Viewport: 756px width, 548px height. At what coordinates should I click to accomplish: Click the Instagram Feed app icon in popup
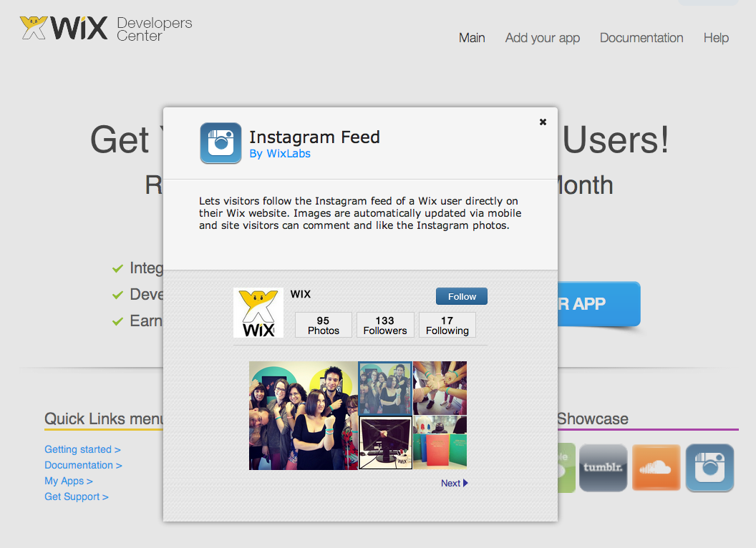click(220, 143)
